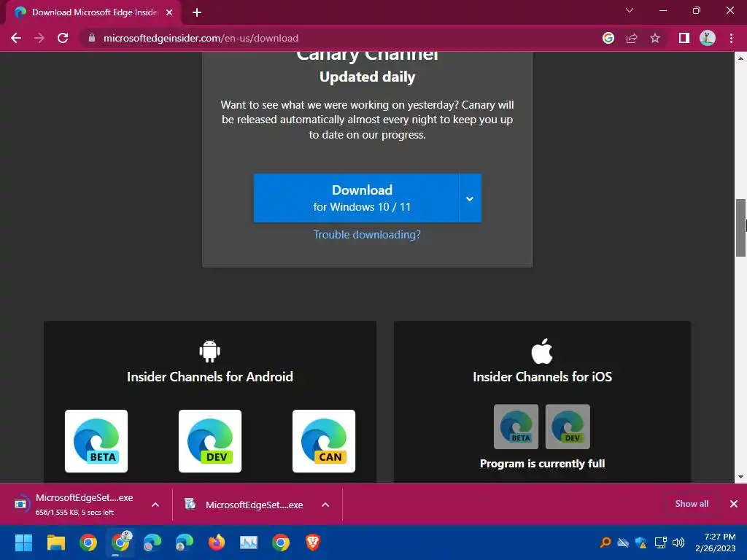Viewport: 747px width, 560px height.
Task: Bookmark this page with star icon
Action: pyautogui.click(x=655, y=38)
